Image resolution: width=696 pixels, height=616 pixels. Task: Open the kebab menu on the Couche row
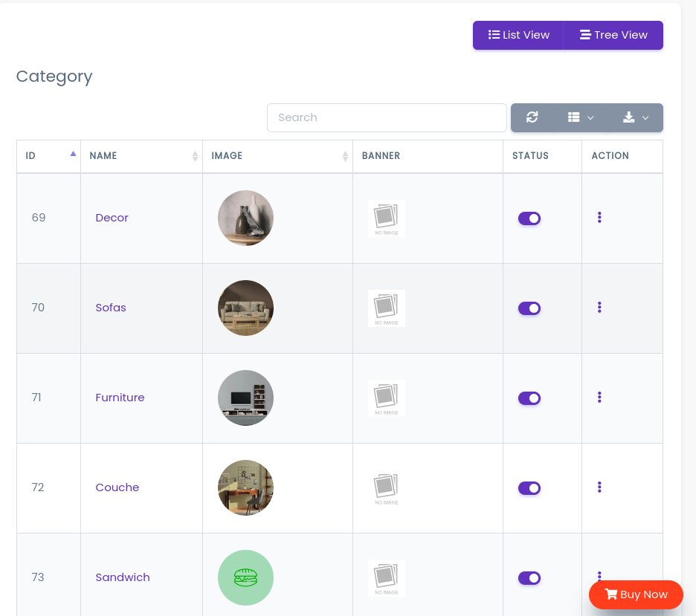(x=599, y=488)
